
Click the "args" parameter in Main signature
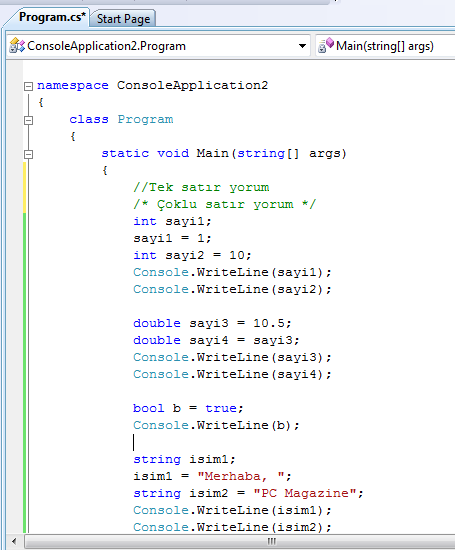click(325, 153)
